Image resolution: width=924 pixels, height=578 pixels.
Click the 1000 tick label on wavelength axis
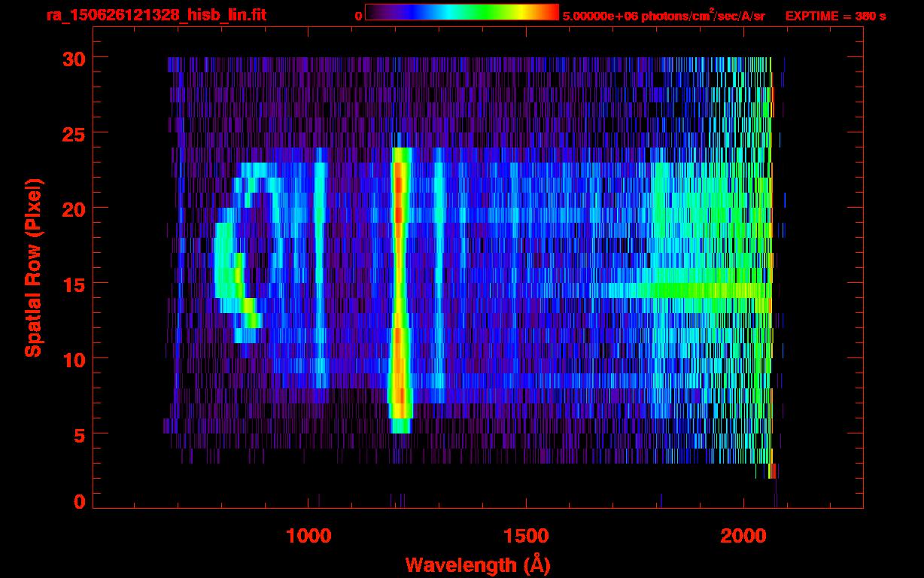click(x=309, y=536)
